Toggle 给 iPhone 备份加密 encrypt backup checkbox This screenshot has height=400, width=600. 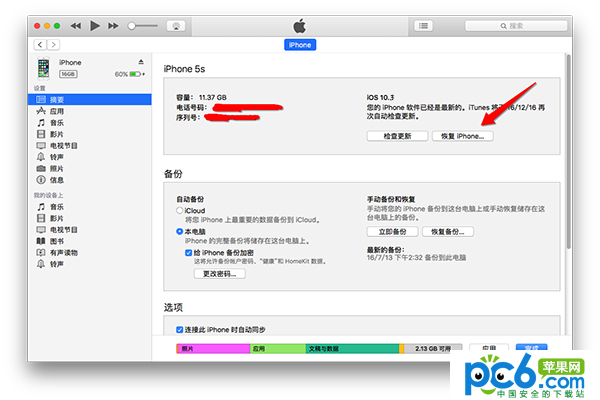click(189, 254)
